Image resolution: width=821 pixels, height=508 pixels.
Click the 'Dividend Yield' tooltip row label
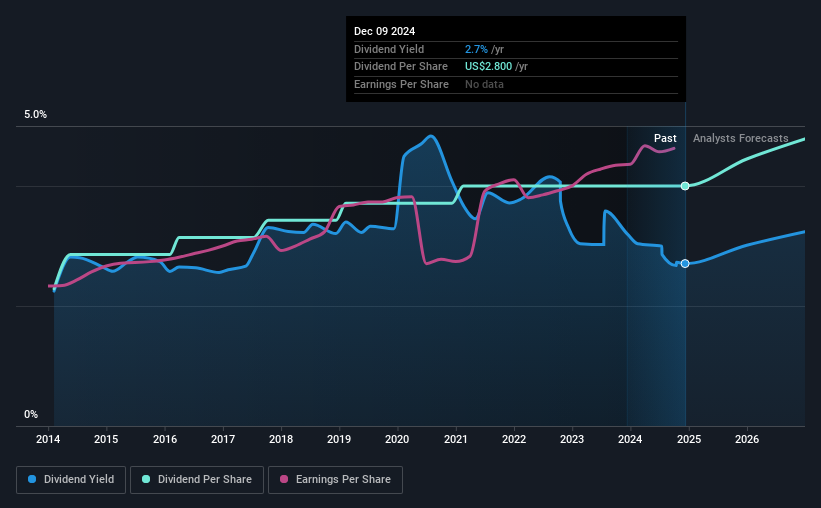click(389, 49)
